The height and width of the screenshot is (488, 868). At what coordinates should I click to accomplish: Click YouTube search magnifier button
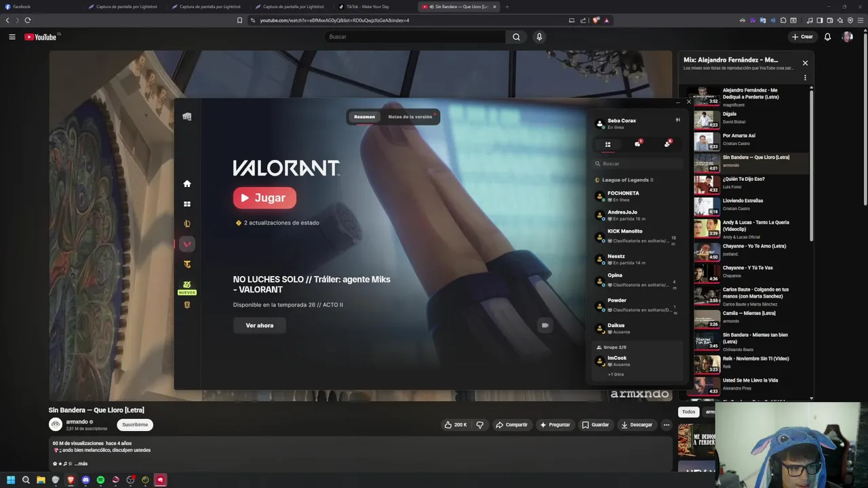[516, 37]
